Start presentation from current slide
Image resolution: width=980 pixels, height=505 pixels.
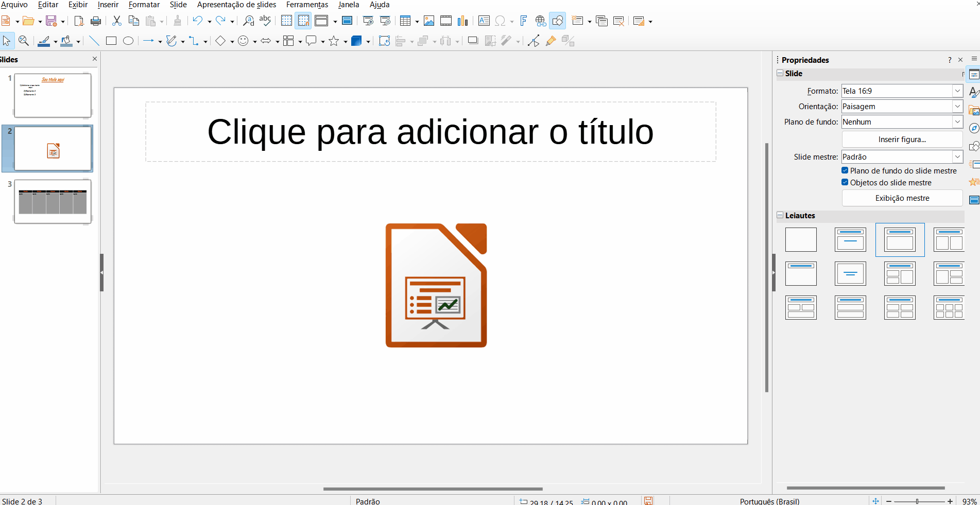tap(385, 21)
